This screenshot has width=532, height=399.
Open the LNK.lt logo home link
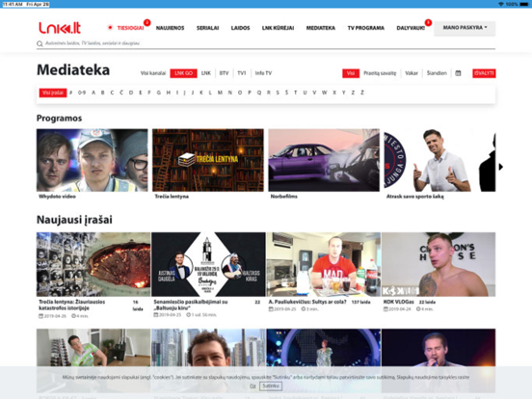point(60,28)
